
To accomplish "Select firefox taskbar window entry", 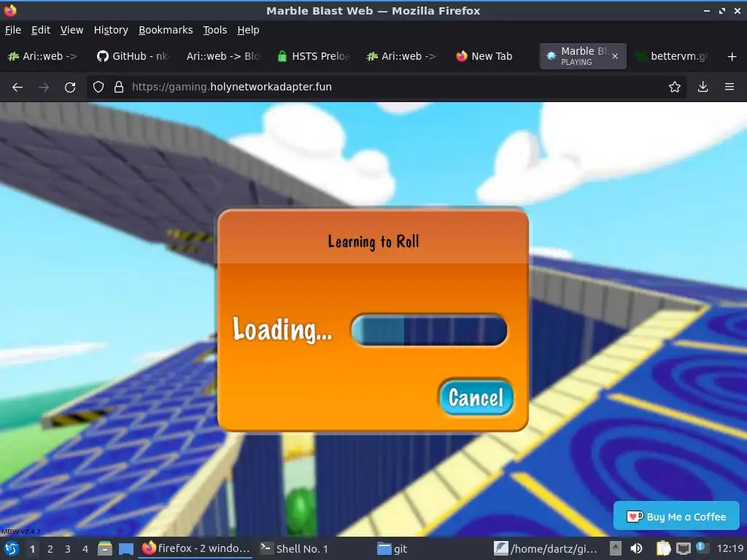I will coord(196,548).
